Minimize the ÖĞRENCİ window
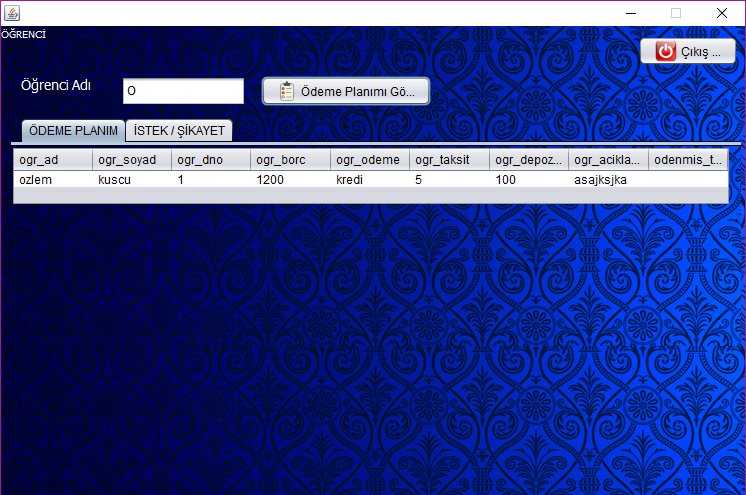Screen dimensions: 746x495 pos(629,13)
